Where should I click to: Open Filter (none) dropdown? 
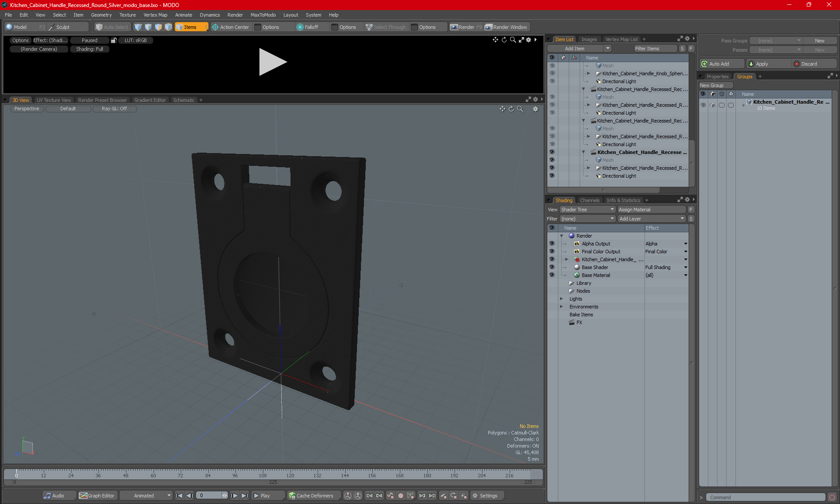point(588,219)
